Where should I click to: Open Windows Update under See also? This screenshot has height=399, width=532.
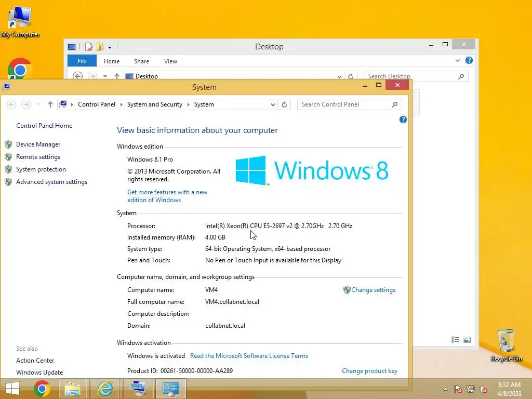point(39,372)
